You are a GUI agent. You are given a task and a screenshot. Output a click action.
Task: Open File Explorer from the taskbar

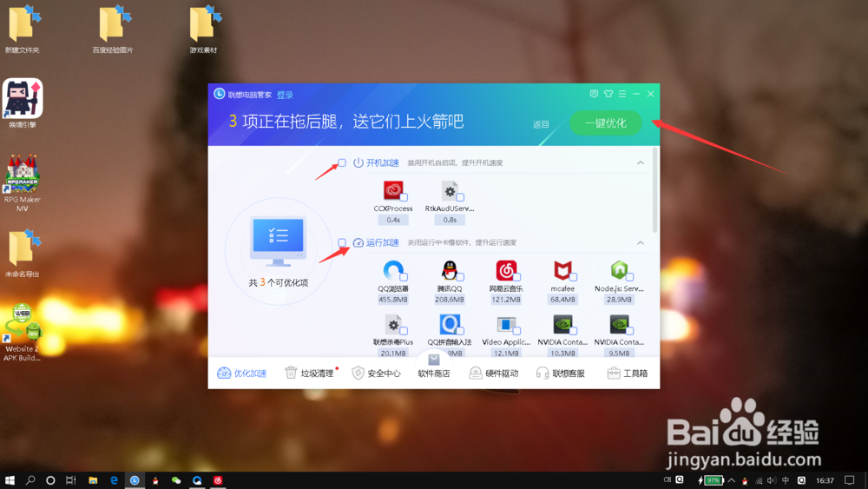tap(93, 480)
